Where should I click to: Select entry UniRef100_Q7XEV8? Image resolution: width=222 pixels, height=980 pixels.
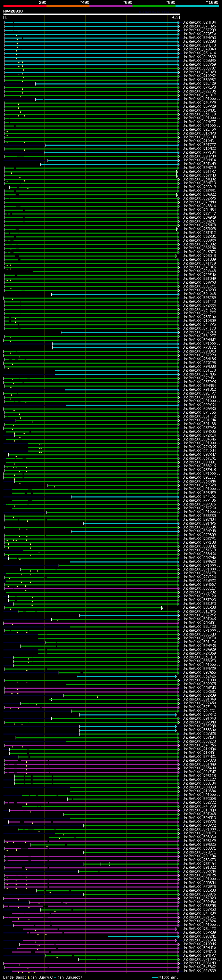(199, 88)
